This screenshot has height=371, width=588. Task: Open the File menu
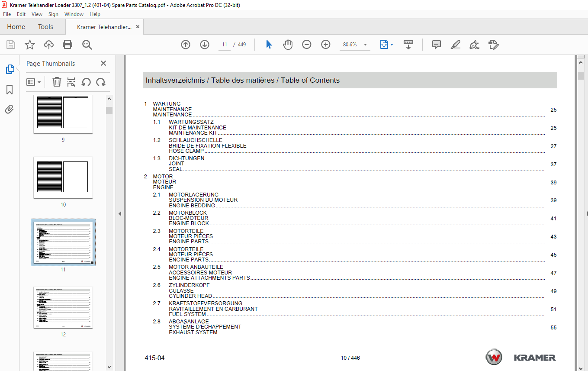pyautogui.click(x=7, y=14)
